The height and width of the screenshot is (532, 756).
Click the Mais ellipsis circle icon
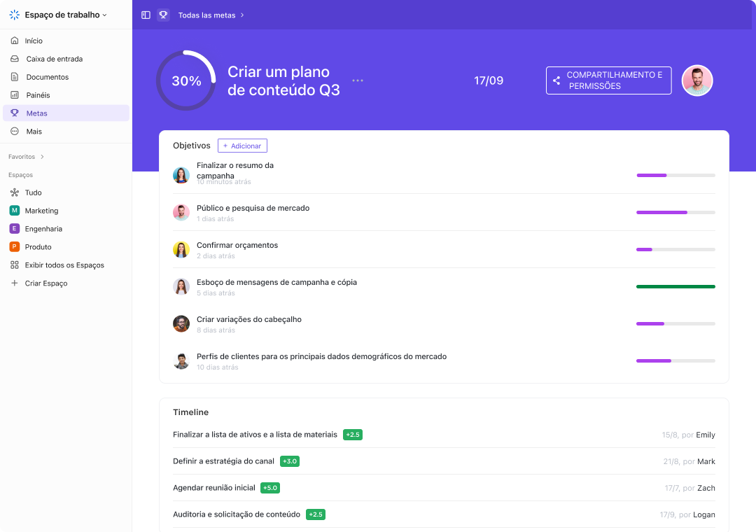point(15,131)
